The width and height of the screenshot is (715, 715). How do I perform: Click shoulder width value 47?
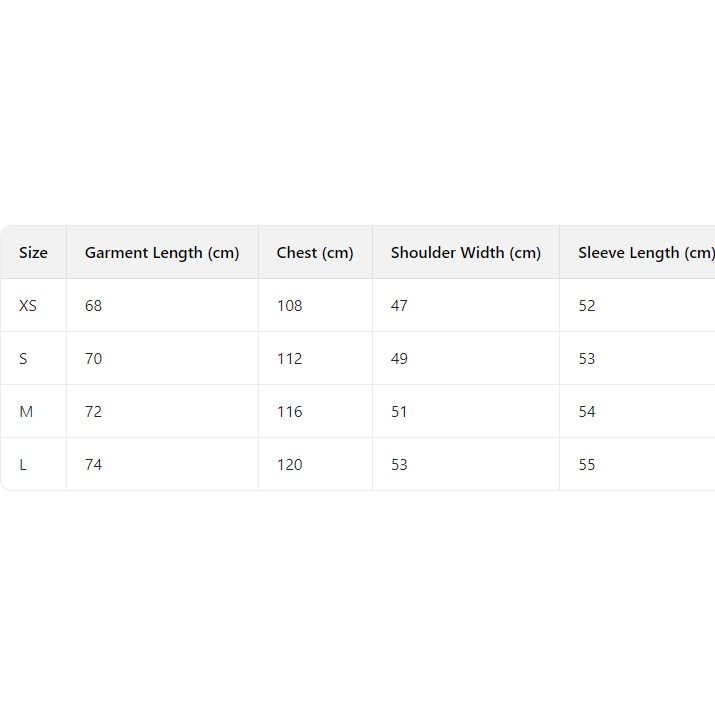pos(399,306)
